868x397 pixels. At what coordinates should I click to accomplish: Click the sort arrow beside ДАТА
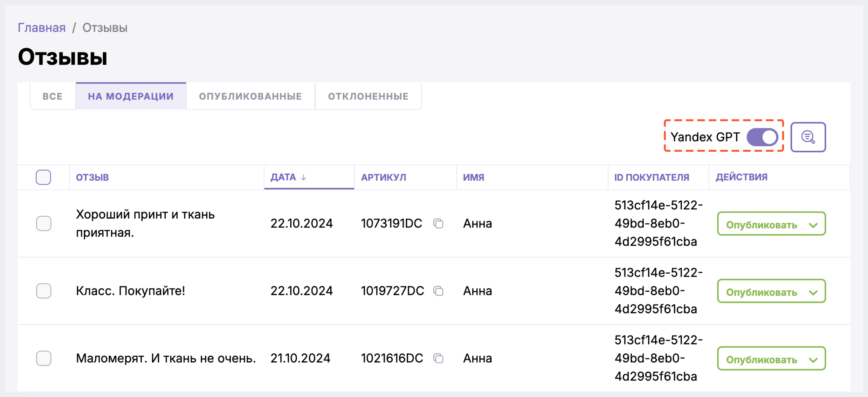pyautogui.click(x=303, y=178)
